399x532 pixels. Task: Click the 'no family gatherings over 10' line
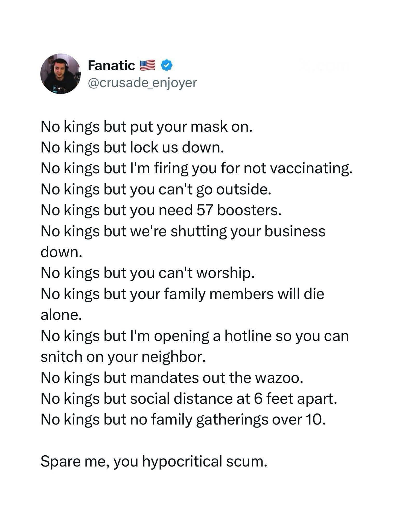pyautogui.click(x=183, y=420)
